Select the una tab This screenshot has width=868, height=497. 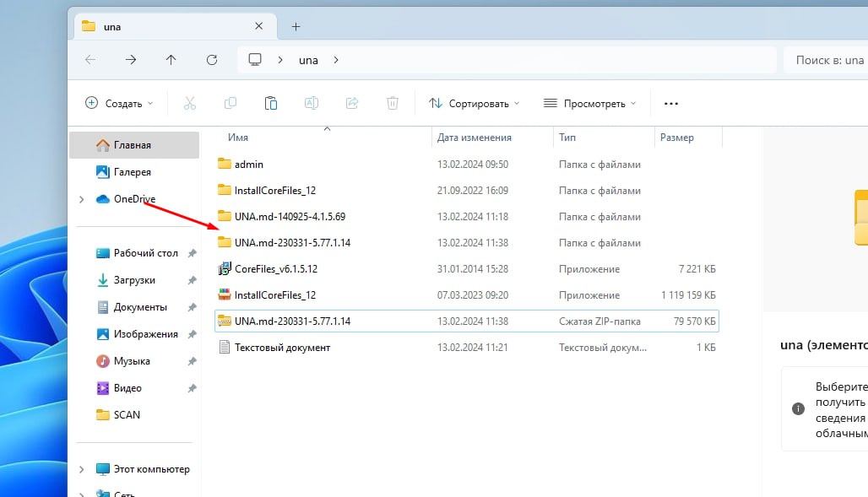click(175, 26)
